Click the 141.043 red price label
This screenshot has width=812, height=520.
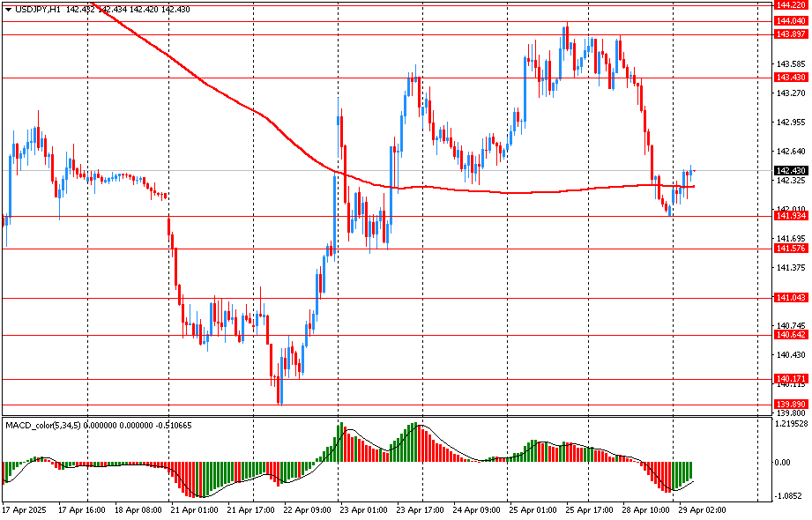click(x=790, y=298)
